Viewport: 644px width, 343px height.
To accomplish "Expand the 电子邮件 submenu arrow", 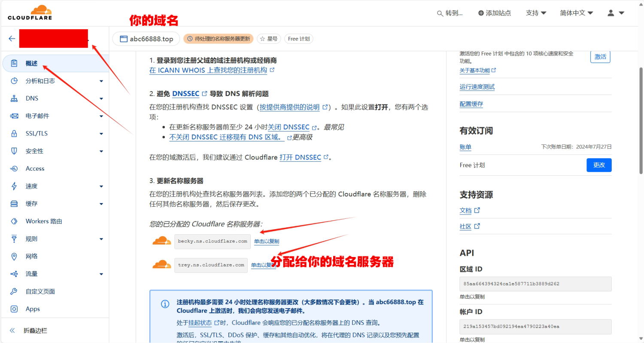I will (101, 116).
